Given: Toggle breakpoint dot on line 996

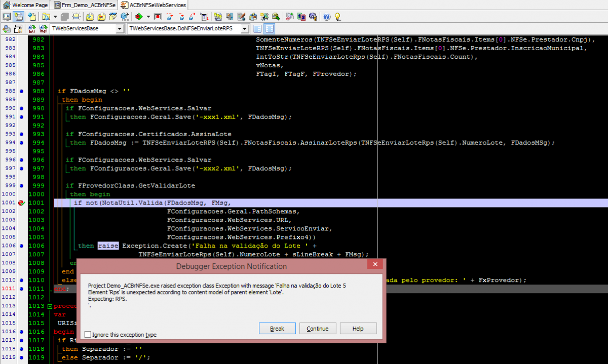Looking at the screenshot, I should (x=21, y=160).
